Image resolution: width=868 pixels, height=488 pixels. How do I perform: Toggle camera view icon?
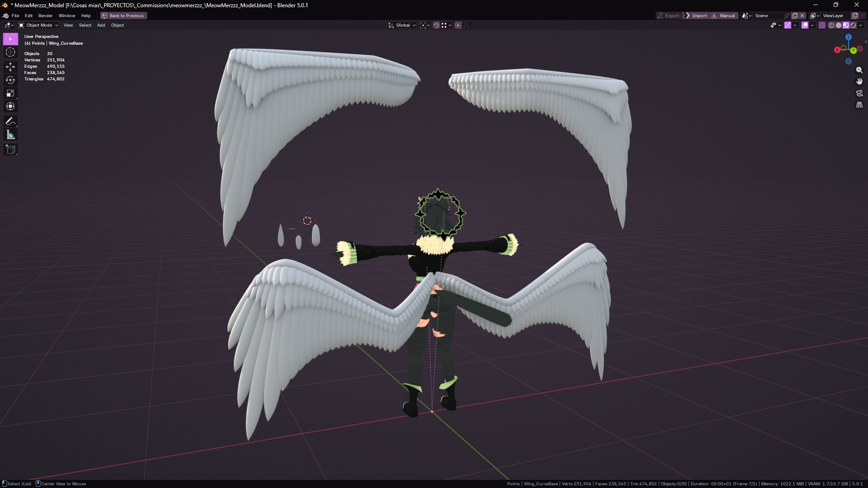(859, 93)
